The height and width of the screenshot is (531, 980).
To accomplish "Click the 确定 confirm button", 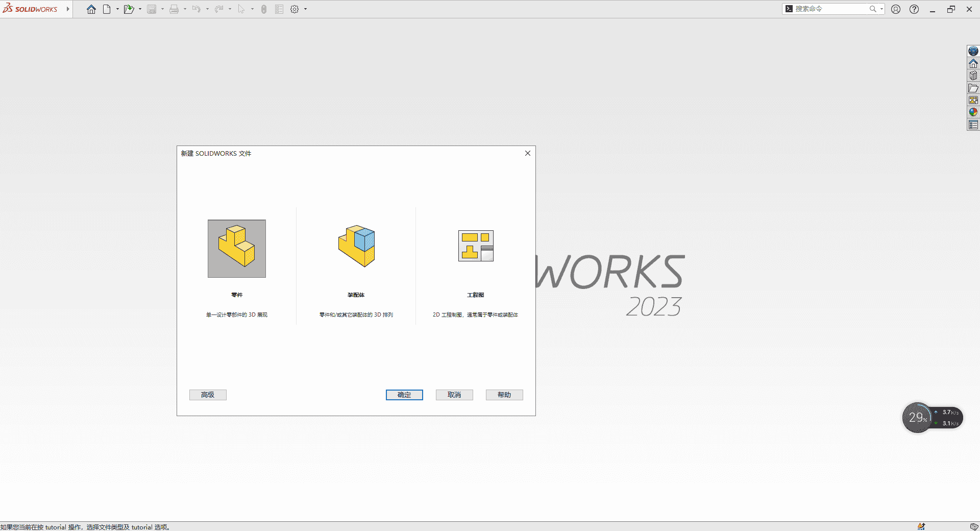I will [404, 395].
